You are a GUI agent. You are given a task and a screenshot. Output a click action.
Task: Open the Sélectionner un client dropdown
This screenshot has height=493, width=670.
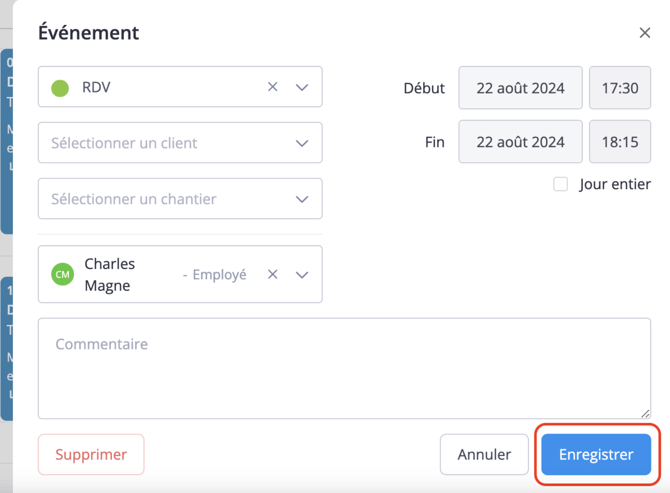point(180,143)
